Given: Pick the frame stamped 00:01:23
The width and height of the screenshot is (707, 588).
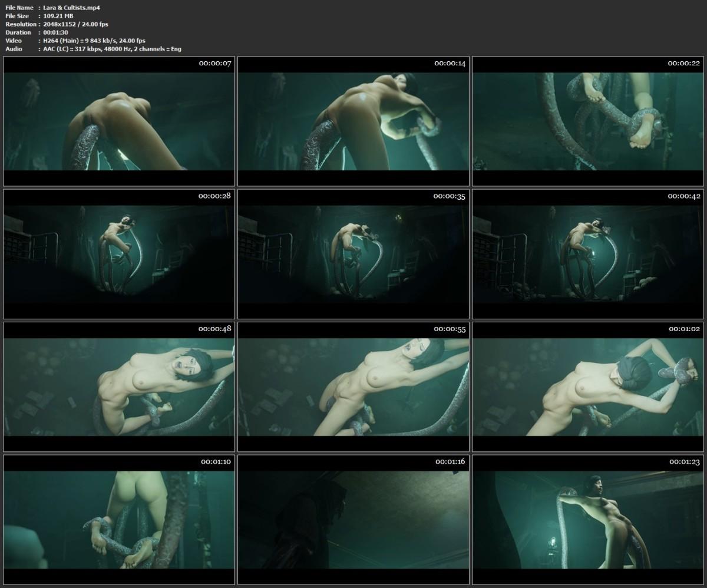Looking at the screenshot, I should [588, 519].
